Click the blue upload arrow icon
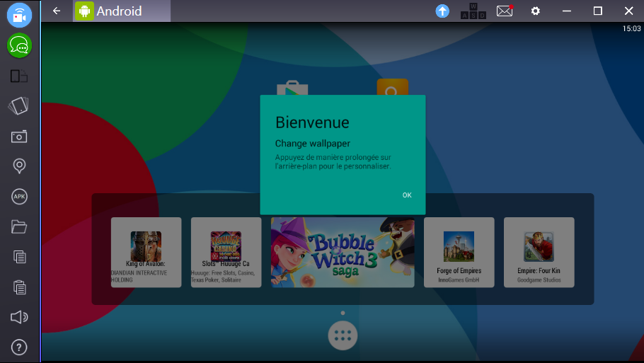This screenshot has height=363, width=644. pos(442,11)
